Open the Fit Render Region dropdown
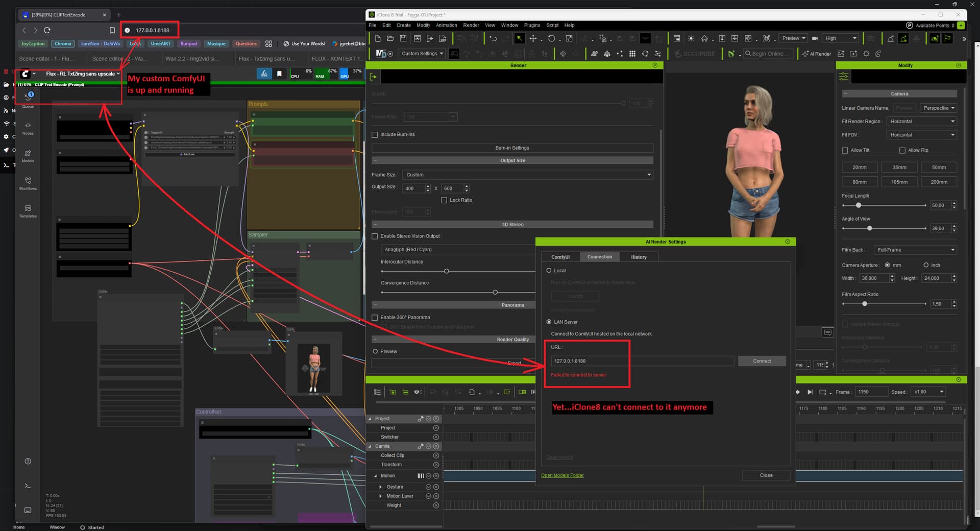The width and height of the screenshot is (980, 531). pos(922,122)
